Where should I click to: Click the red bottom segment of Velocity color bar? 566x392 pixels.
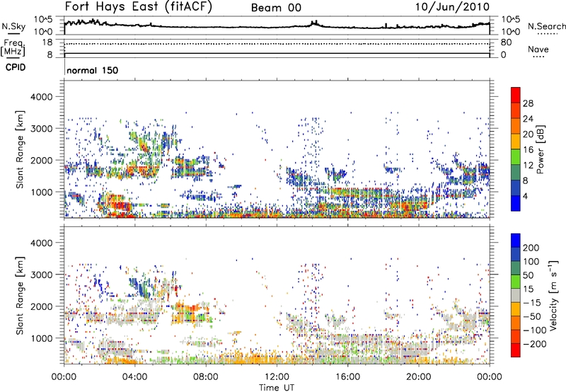[516, 350]
